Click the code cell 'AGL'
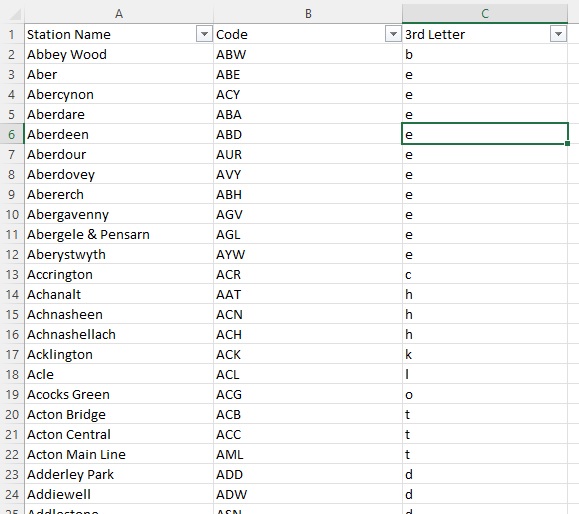The width and height of the screenshot is (579, 514). click(x=308, y=234)
